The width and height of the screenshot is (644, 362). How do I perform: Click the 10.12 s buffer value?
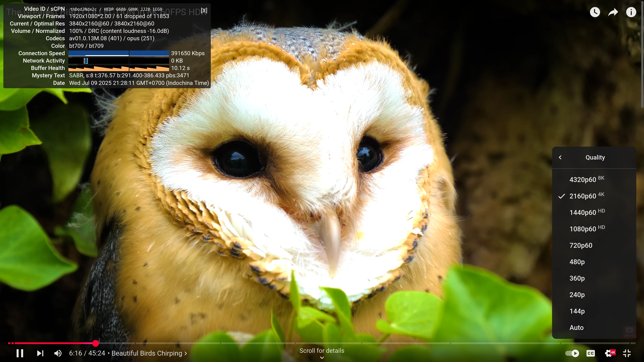pyautogui.click(x=180, y=68)
